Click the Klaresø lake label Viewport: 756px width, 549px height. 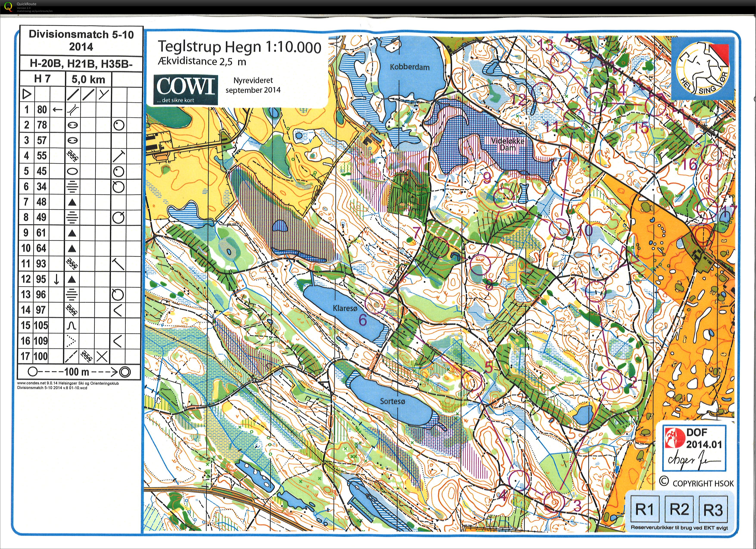(x=345, y=308)
